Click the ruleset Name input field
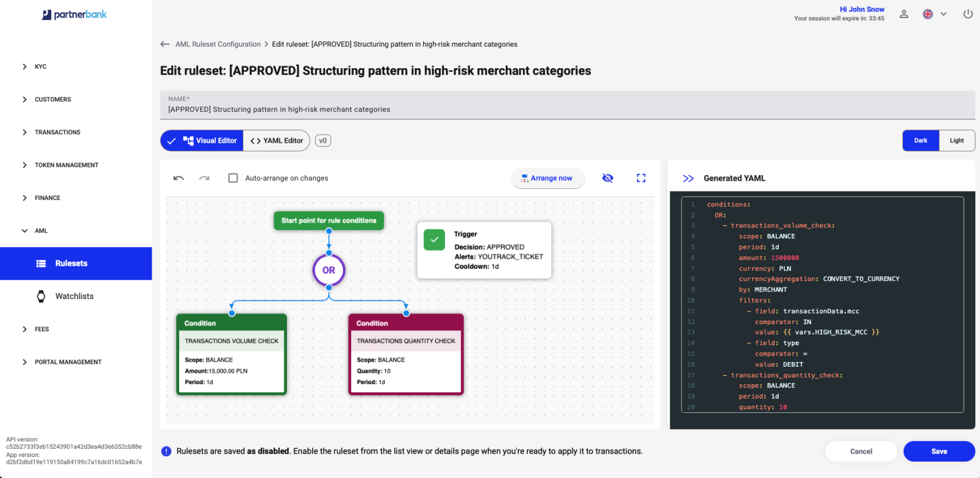The image size is (980, 478). [568, 105]
